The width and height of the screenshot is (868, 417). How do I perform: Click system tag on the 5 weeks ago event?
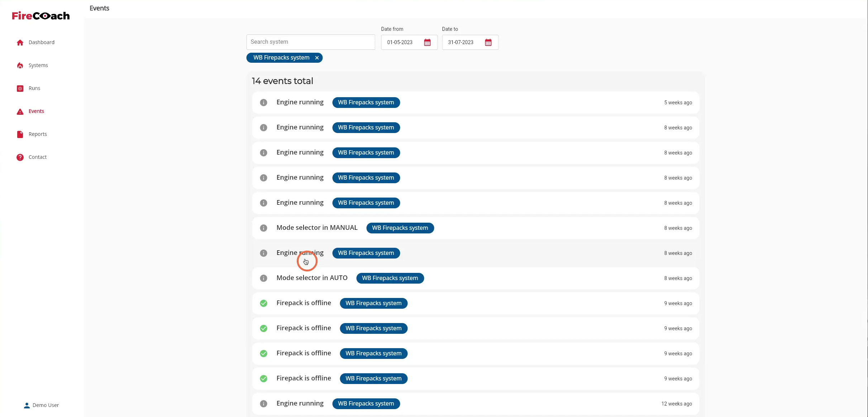point(366,103)
